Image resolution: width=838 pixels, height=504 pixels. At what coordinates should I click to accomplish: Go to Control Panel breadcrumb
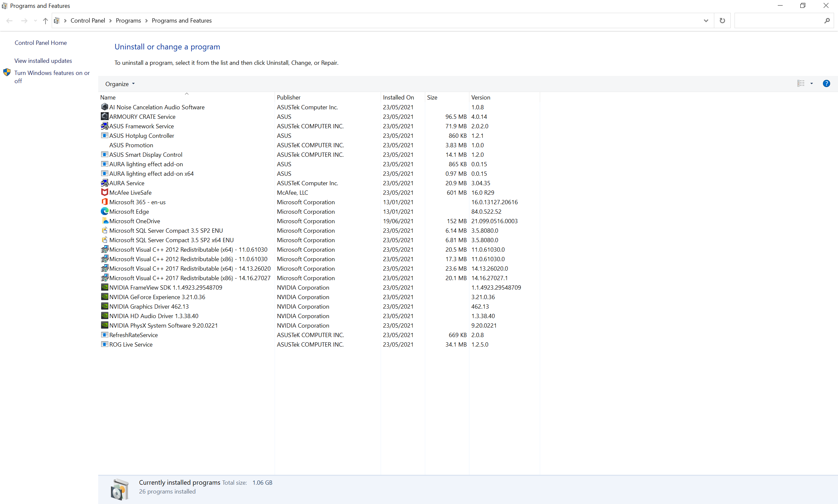[88, 21]
